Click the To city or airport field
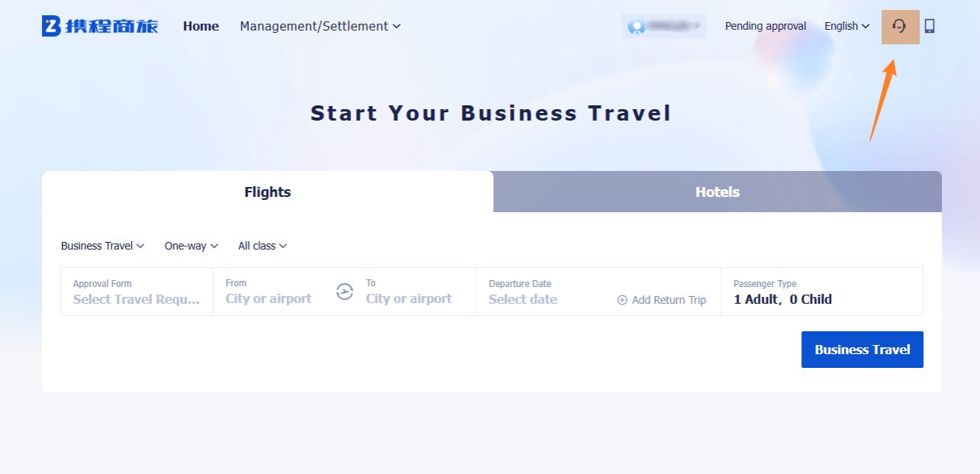The width and height of the screenshot is (980, 474). click(x=409, y=299)
